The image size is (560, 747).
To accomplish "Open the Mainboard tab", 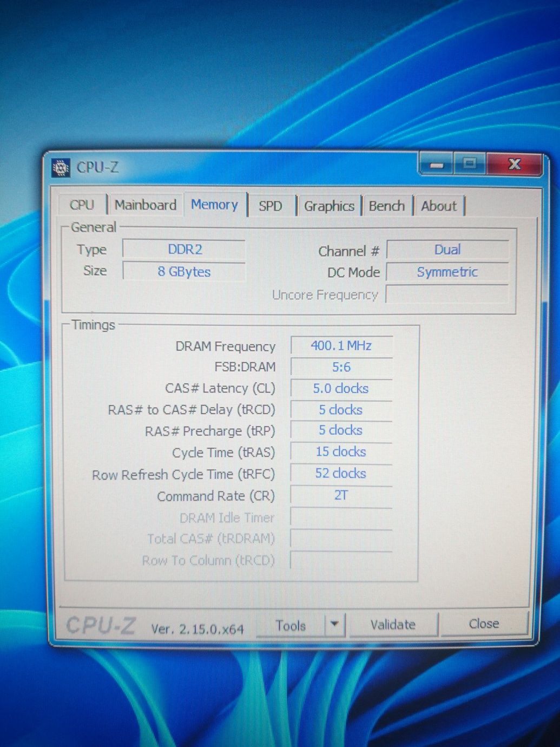I will point(146,205).
